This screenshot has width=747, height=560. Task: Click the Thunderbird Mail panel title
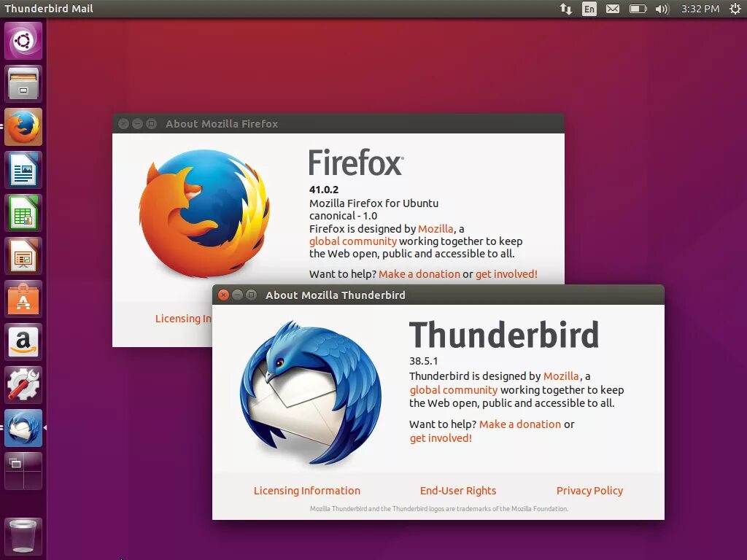click(49, 9)
